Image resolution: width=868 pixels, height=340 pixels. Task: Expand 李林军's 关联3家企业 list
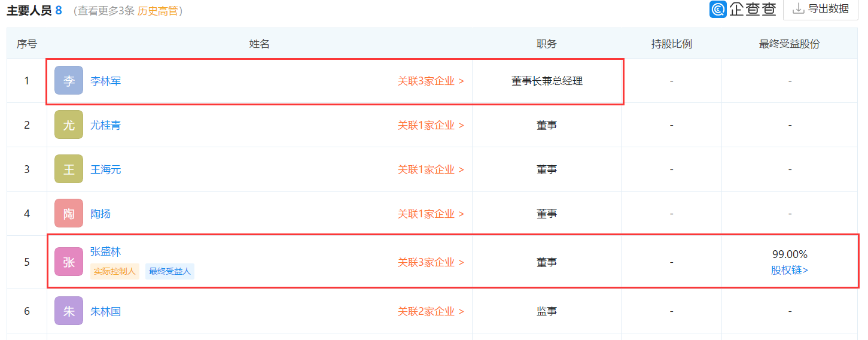coord(431,81)
